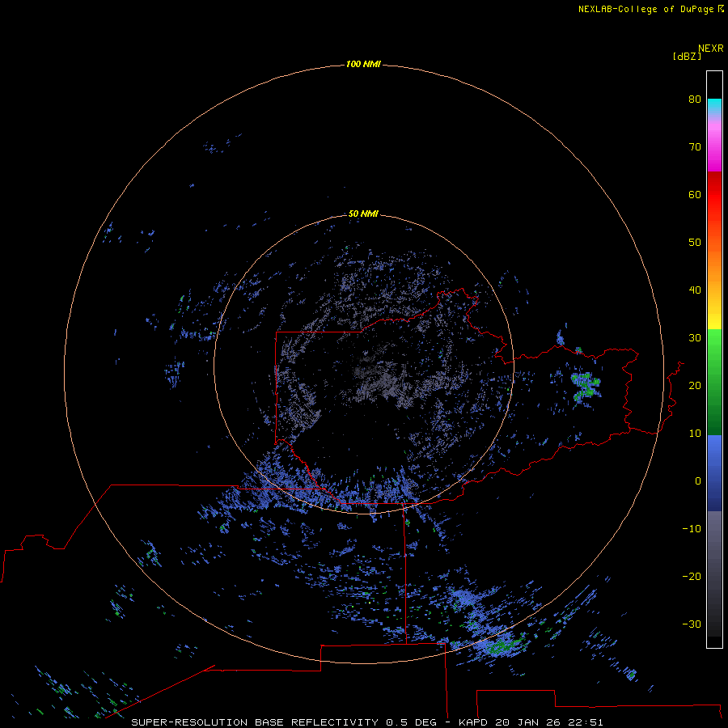This screenshot has height=728, width=728.
Task: Click the 100 NMI range ring label
Action: [363, 64]
